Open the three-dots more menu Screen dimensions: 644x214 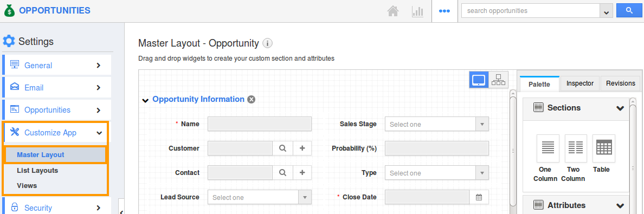445,11
